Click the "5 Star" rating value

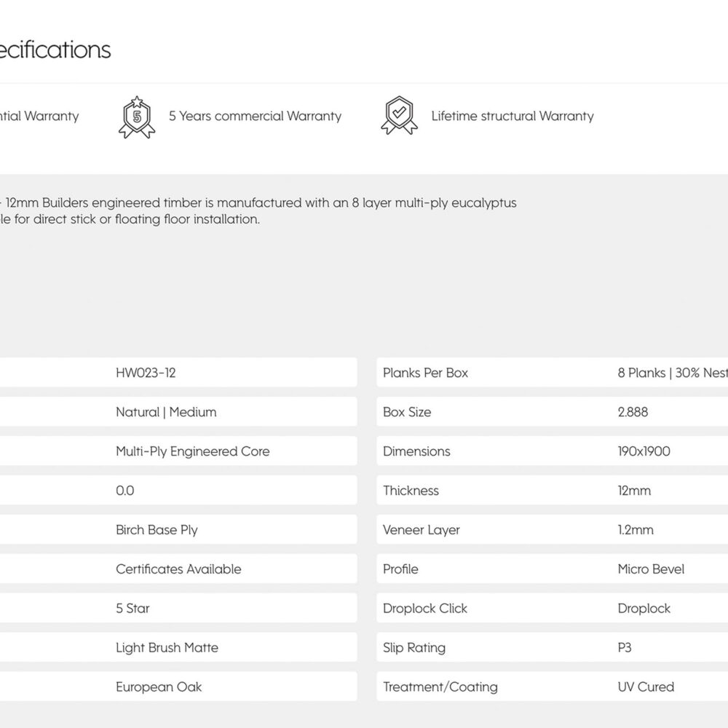point(132,608)
